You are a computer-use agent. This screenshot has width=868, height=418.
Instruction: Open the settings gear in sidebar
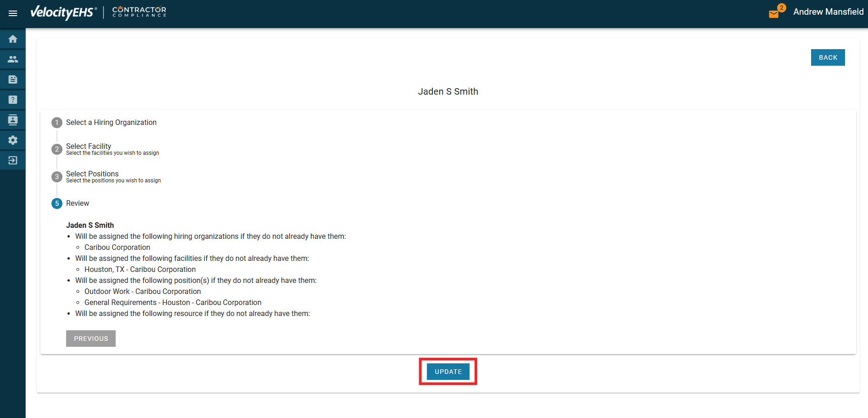tap(13, 140)
